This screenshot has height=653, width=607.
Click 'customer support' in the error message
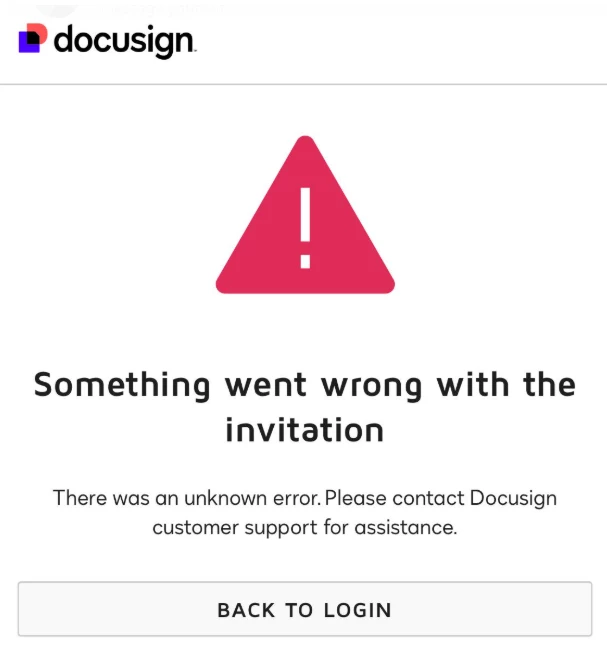[235, 528]
